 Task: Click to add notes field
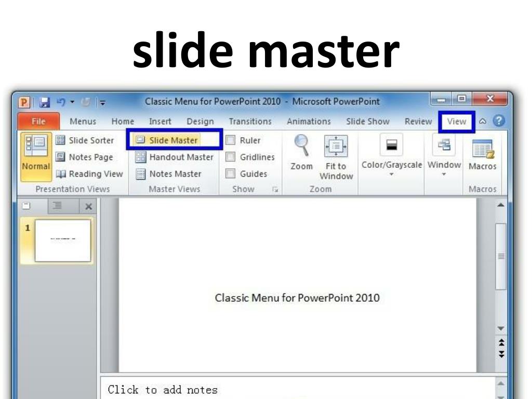[x=299, y=389]
